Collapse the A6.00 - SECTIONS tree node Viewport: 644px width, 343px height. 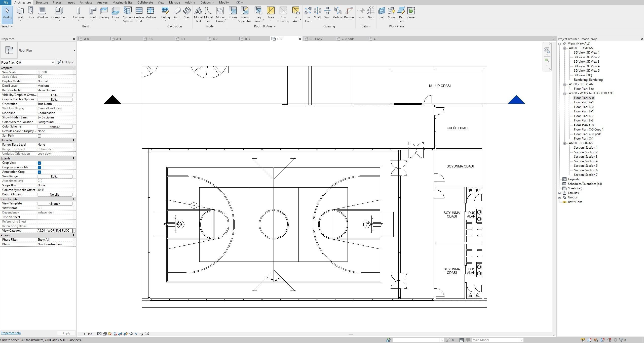(564, 143)
